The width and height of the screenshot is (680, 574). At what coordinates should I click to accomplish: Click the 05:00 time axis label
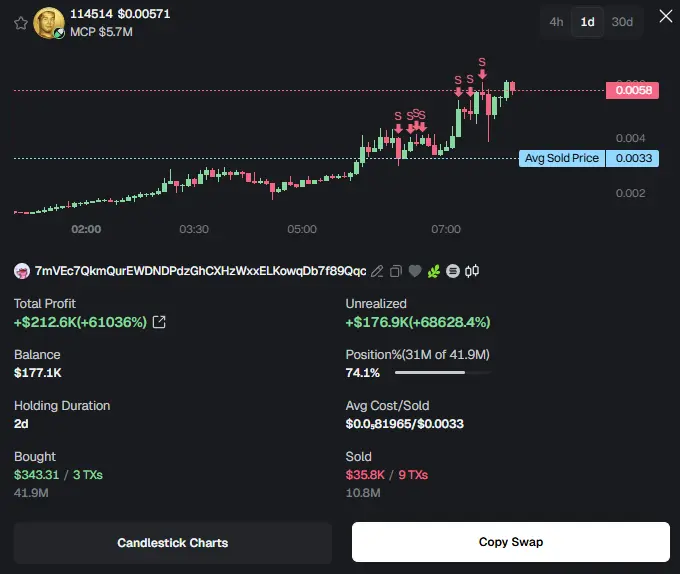(302, 229)
